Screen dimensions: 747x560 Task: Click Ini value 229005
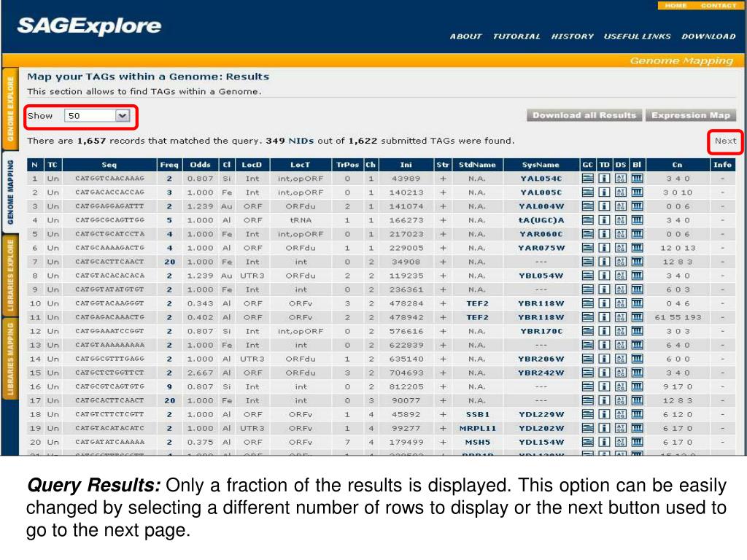[406, 248]
